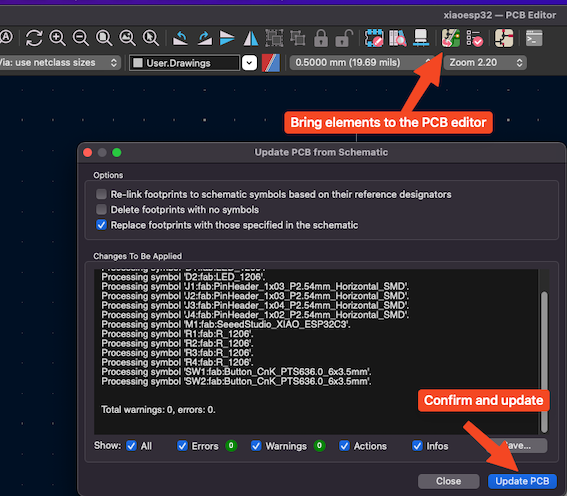Open the Via netclass sizes dropdown

coord(60,63)
